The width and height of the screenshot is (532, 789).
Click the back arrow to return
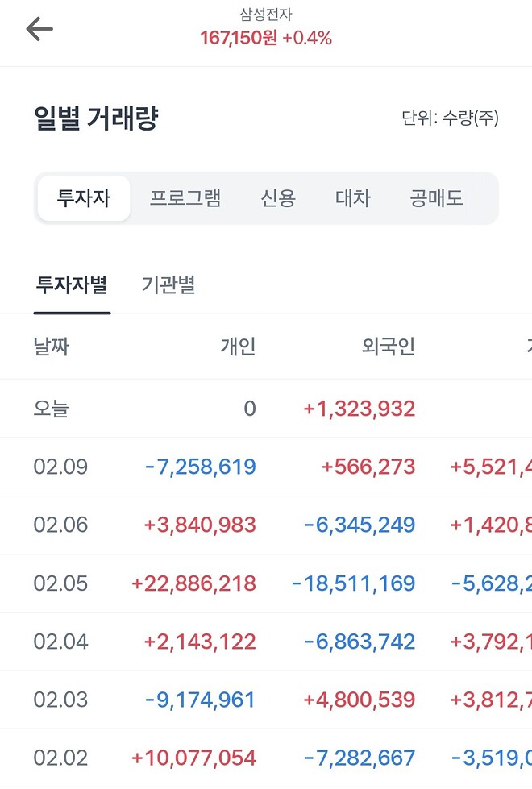[x=38, y=27]
